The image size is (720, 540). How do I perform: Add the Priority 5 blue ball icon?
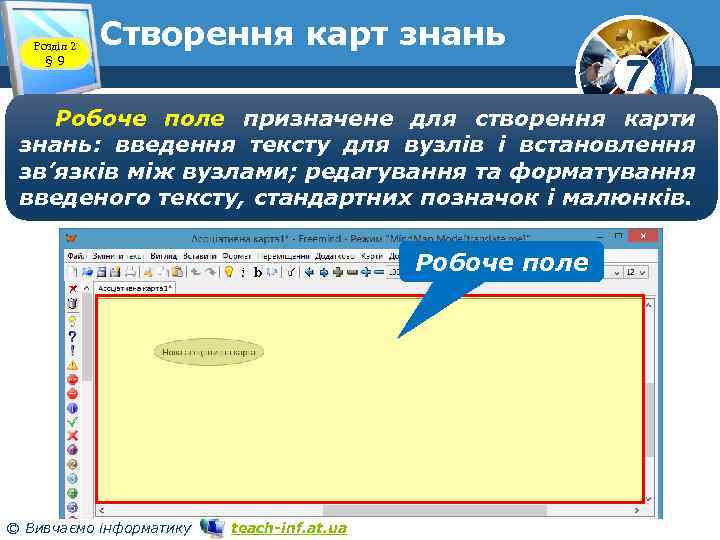(73, 507)
